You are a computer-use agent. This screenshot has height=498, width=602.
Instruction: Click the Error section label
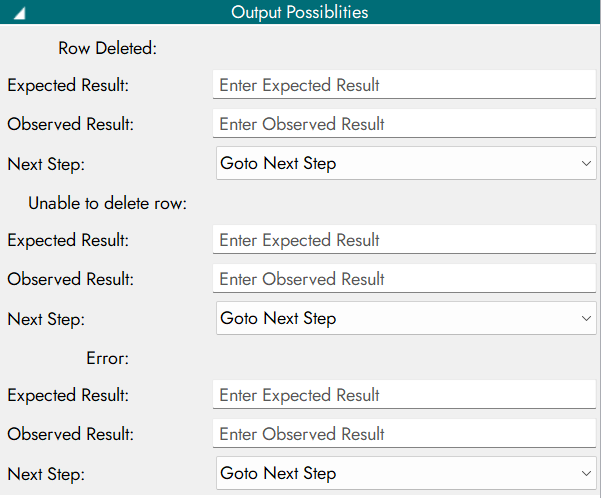pyautogui.click(x=108, y=357)
